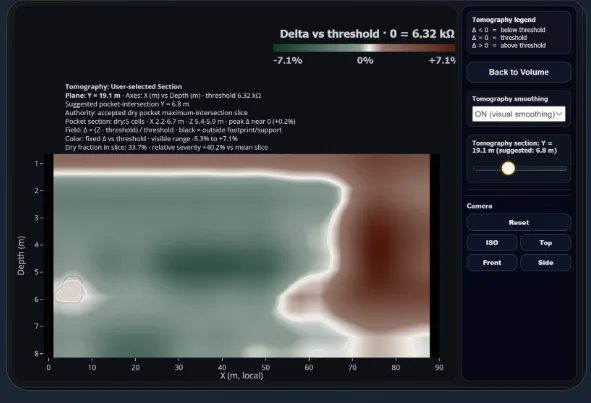Select the Side camera view
591x403 pixels.
click(545, 262)
